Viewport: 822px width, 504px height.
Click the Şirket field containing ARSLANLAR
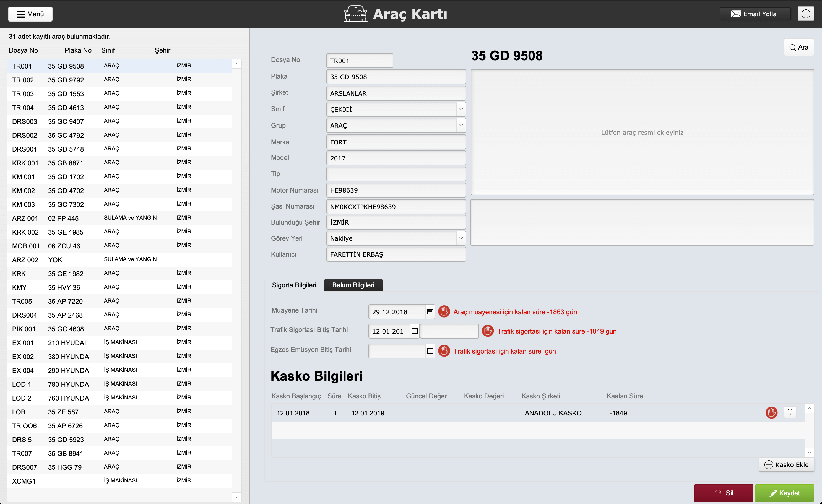tap(396, 93)
